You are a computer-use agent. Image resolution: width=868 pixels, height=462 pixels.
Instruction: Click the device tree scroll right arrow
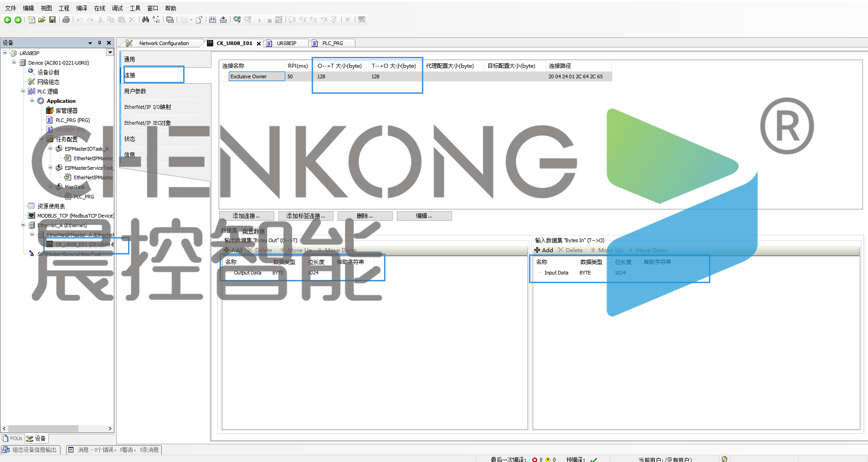pos(110,428)
